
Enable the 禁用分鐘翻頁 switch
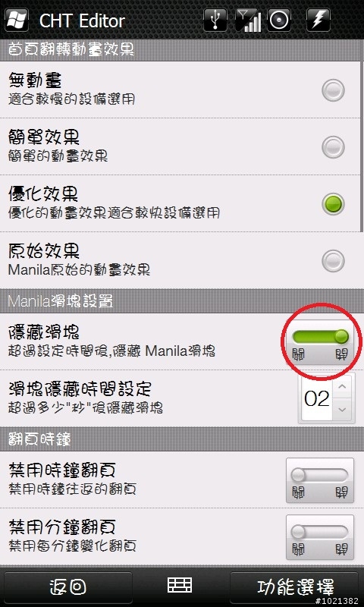pyautogui.click(x=320, y=537)
